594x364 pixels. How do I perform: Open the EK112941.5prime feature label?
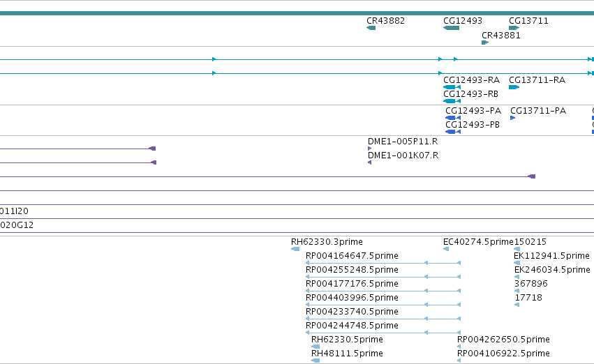coord(551,256)
